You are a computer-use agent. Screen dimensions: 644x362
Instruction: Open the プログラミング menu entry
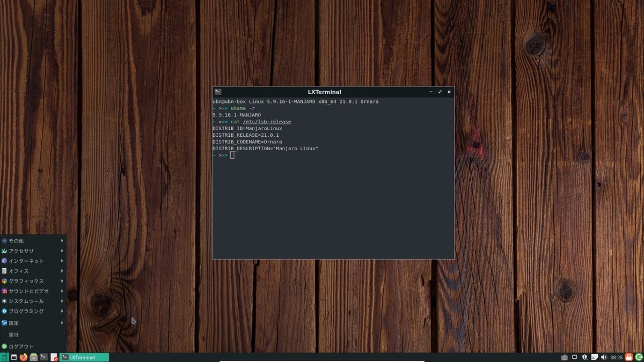pyautogui.click(x=33, y=311)
